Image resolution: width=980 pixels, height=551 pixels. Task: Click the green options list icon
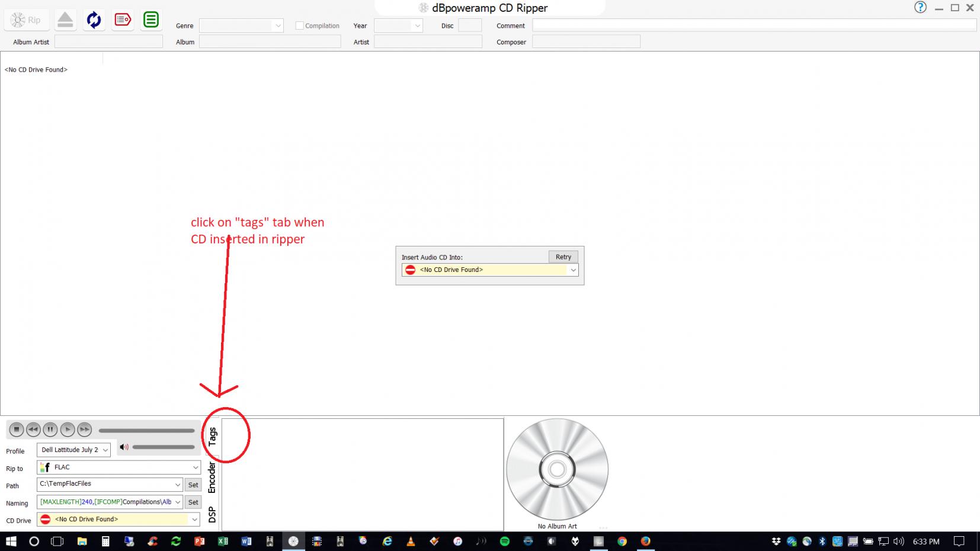point(151,20)
